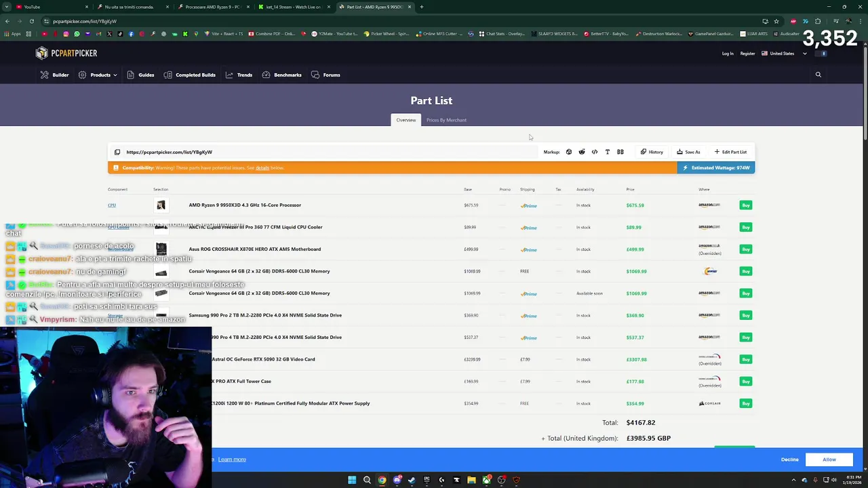This screenshot has height=488, width=868.
Task: Open the Benchmarks page
Action: pyautogui.click(x=281, y=75)
